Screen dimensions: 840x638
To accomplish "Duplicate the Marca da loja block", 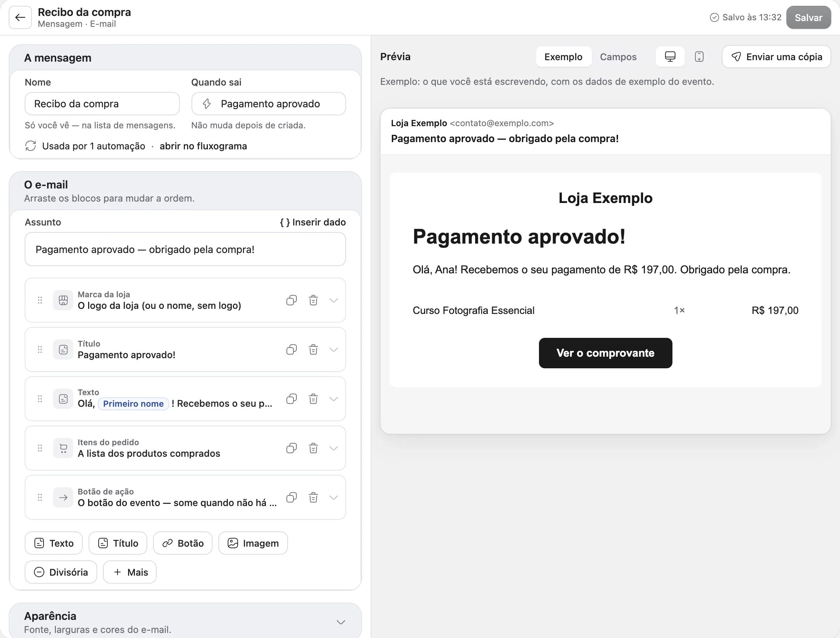I will point(291,301).
